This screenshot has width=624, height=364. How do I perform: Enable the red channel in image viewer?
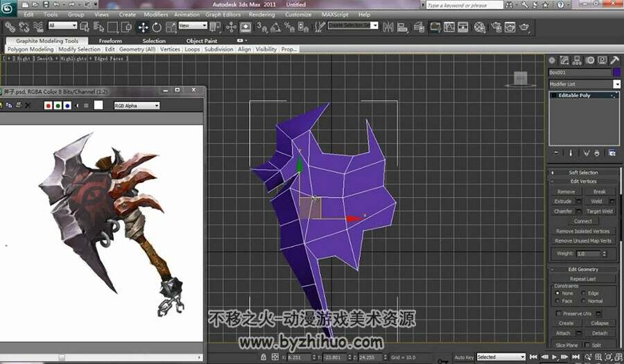[48, 105]
